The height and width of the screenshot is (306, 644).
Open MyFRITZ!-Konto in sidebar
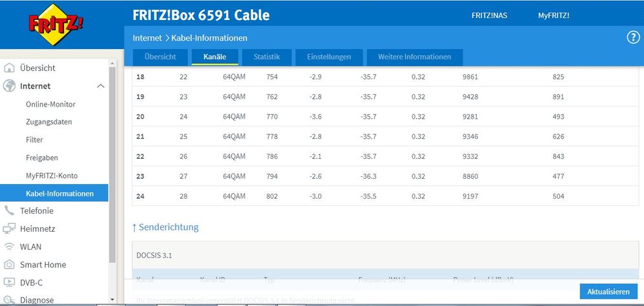pyautogui.click(x=52, y=176)
